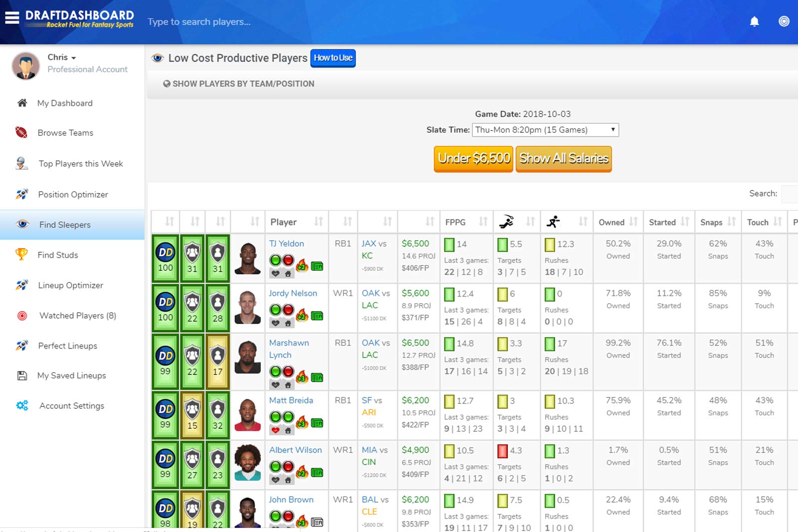Click the group shield badge for Jordy Nelson
Image resolution: width=798 pixels, height=532 pixels.
click(192, 308)
